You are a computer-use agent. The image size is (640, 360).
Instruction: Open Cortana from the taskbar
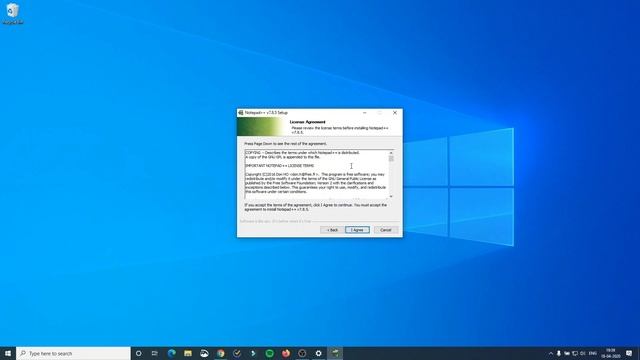tap(138, 353)
